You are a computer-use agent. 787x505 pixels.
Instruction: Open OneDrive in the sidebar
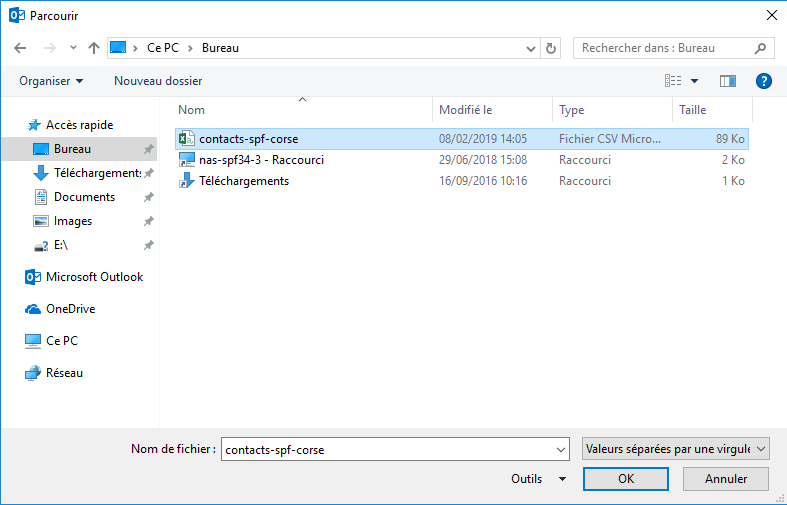pyautogui.click(x=70, y=309)
